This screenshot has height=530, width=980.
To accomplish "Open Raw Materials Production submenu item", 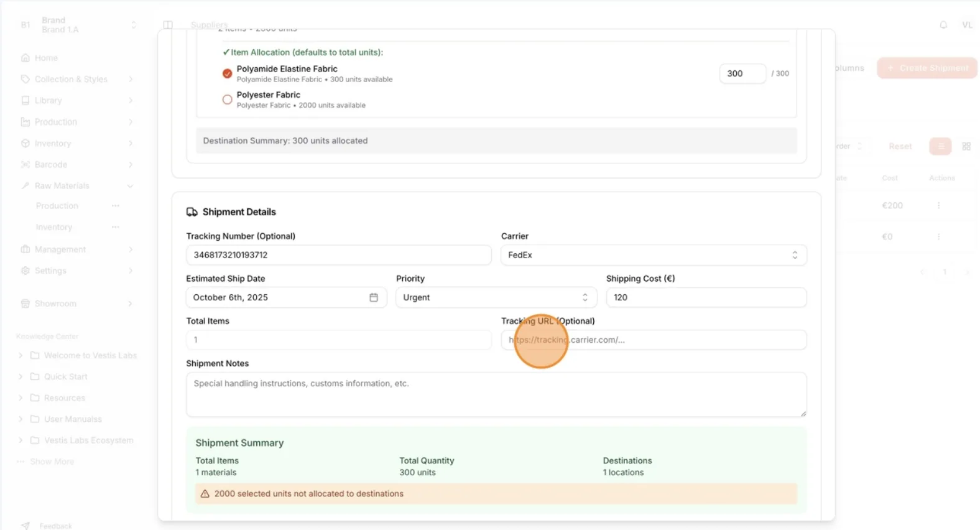I will 57,206.
